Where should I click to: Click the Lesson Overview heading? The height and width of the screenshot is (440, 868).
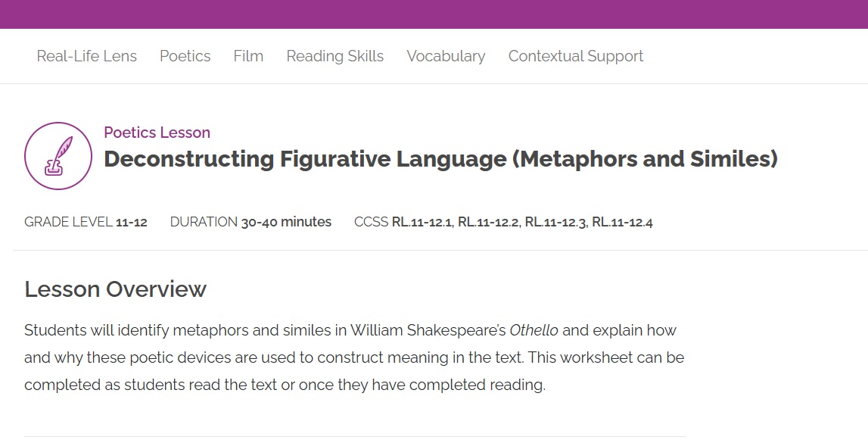(x=115, y=289)
